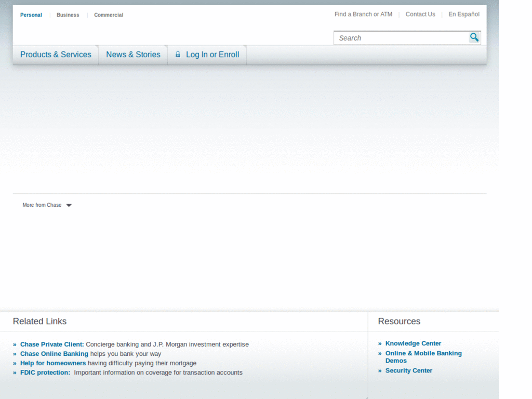Image resolution: width=532 pixels, height=399 pixels.
Task: Open the News & Stories menu
Action: click(133, 55)
